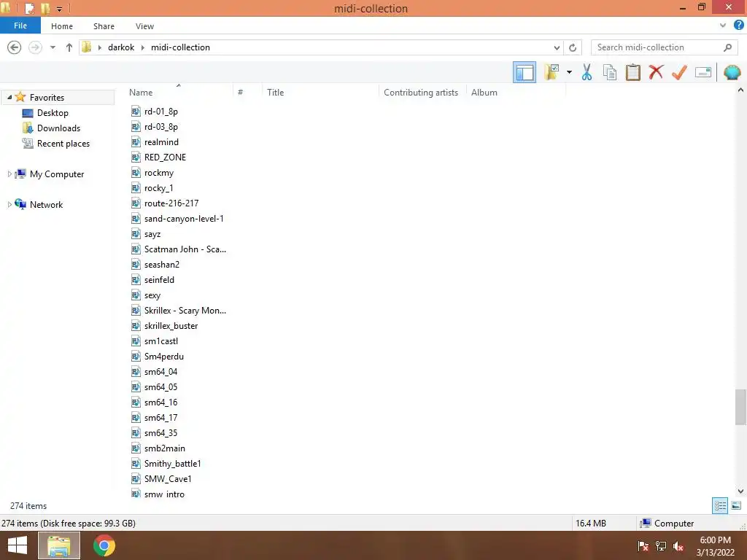Click the scrollbar down arrow

740,491
